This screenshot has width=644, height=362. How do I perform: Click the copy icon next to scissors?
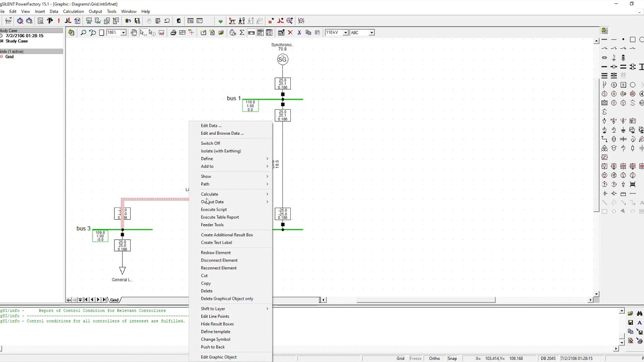pyautogui.click(x=308, y=32)
